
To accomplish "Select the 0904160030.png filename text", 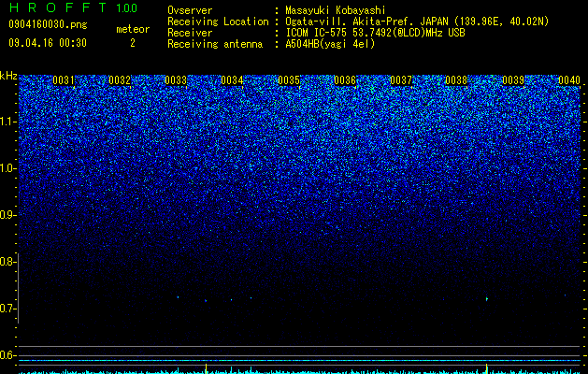I will click(48, 24).
